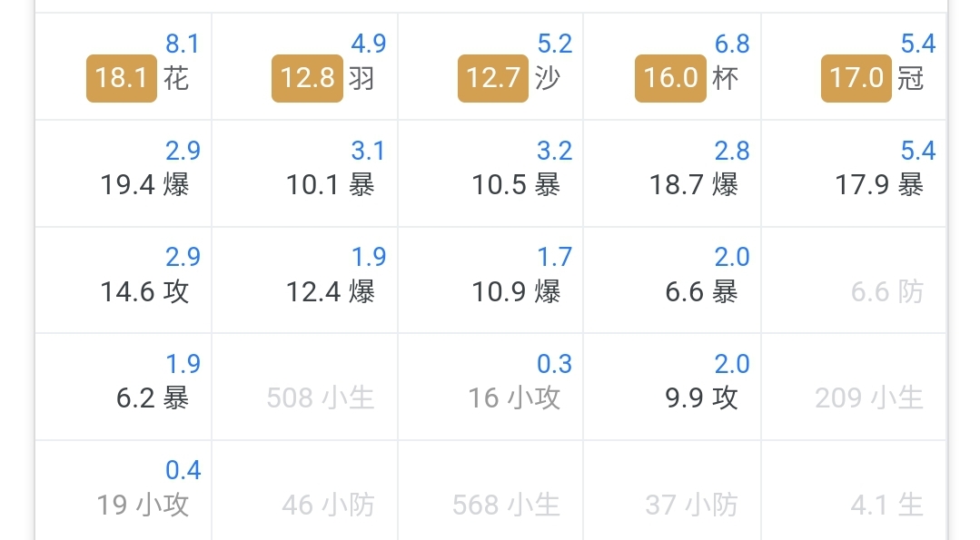Select the 18.7 爆 stat cell
Viewport: 980px width, 540px height.
click(672, 173)
